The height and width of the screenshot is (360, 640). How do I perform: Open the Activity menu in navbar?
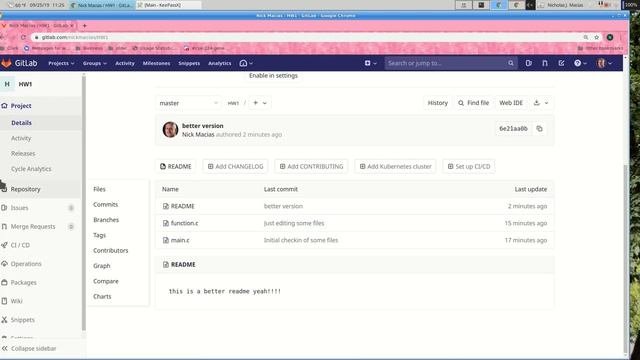pyautogui.click(x=125, y=63)
